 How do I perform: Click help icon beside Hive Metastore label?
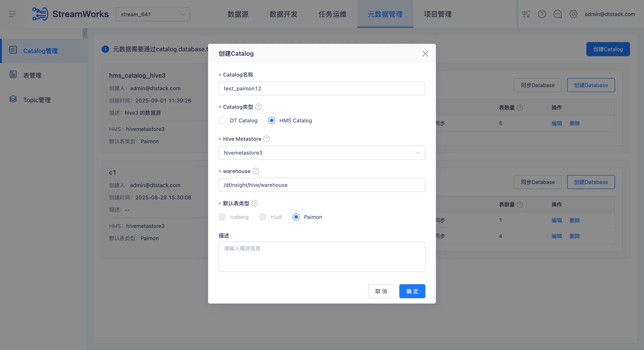[267, 139]
